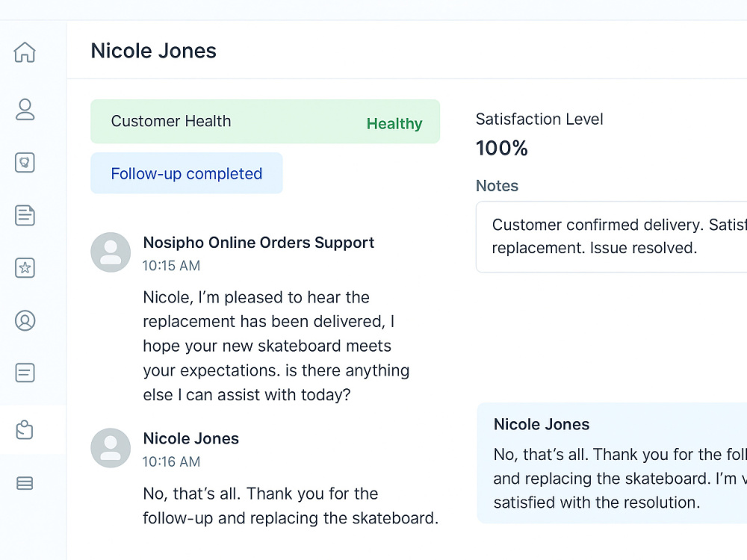Image resolution: width=747 pixels, height=560 pixels.
Task: Click the 10:16 AM message timestamp
Action: [172, 462]
